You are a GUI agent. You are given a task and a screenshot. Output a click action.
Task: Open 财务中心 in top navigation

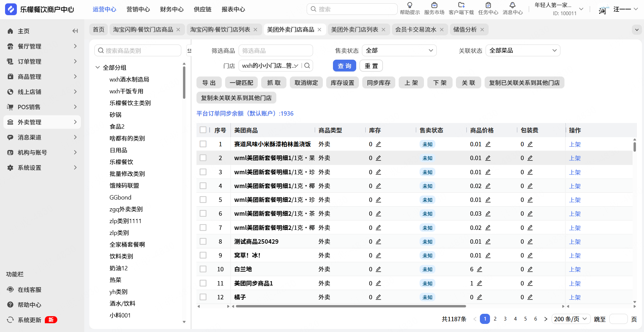coord(172,9)
